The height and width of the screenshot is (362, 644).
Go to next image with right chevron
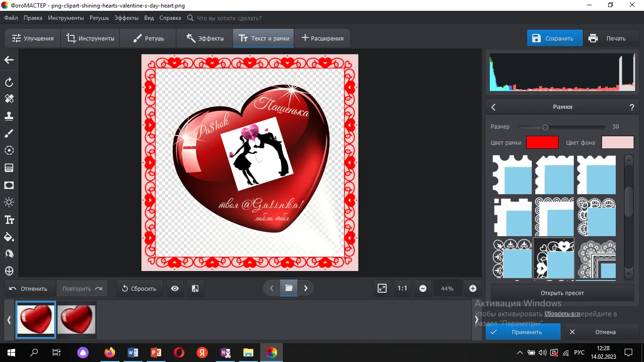pyautogui.click(x=306, y=288)
